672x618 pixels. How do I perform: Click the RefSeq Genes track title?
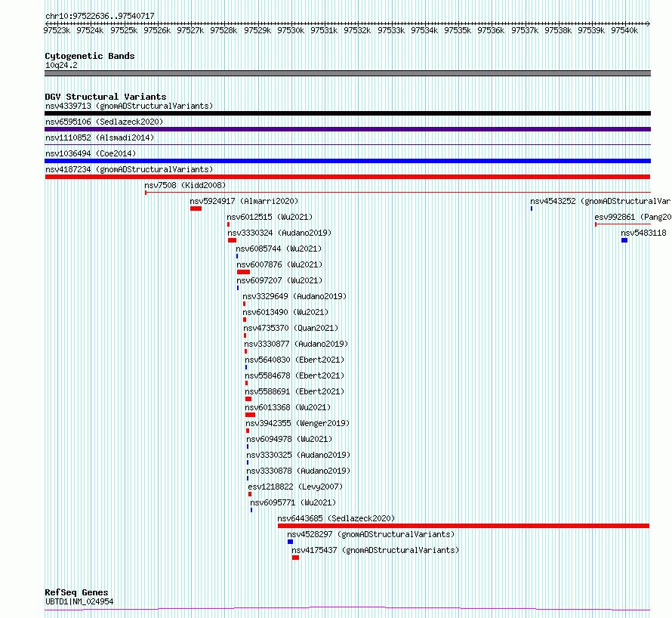76,592
